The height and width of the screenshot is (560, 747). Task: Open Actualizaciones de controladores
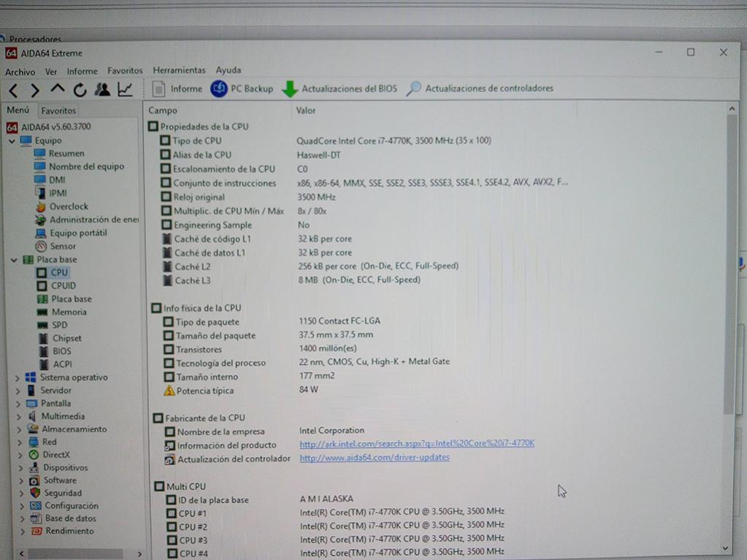click(480, 88)
